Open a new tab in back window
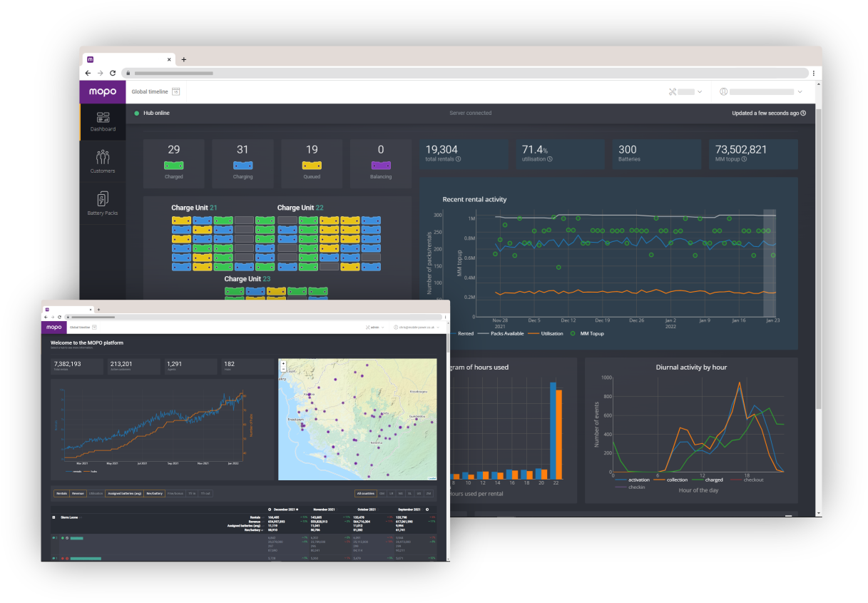This screenshot has width=868, height=603. (x=183, y=60)
